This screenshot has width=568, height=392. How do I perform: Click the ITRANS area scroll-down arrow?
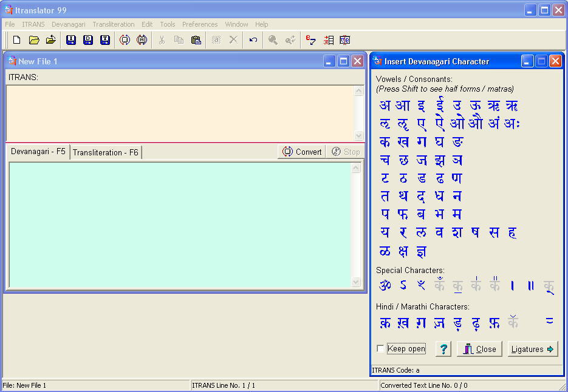click(358, 136)
